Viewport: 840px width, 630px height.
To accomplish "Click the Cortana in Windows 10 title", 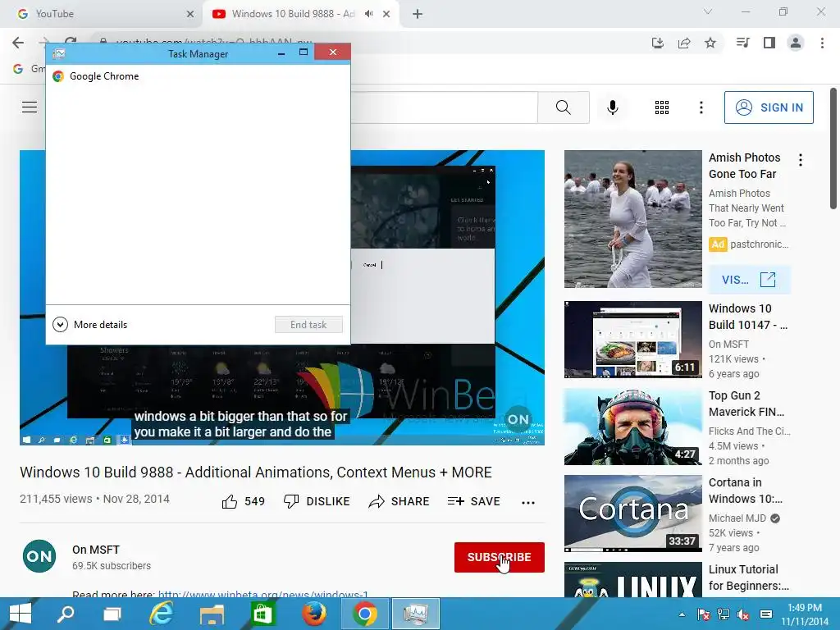I will point(745,491).
